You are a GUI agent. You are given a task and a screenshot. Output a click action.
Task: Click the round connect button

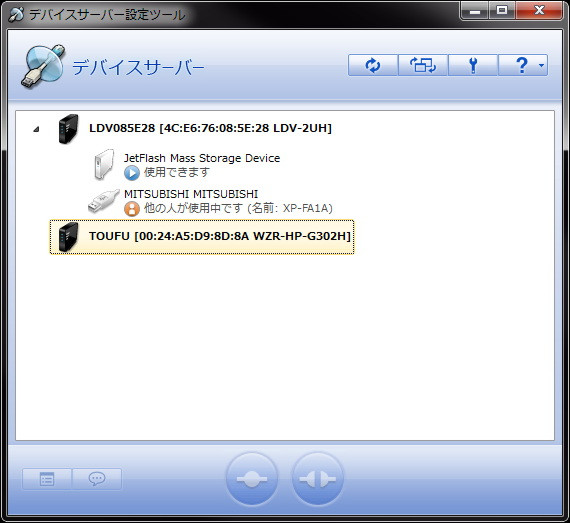tap(252, 479)
